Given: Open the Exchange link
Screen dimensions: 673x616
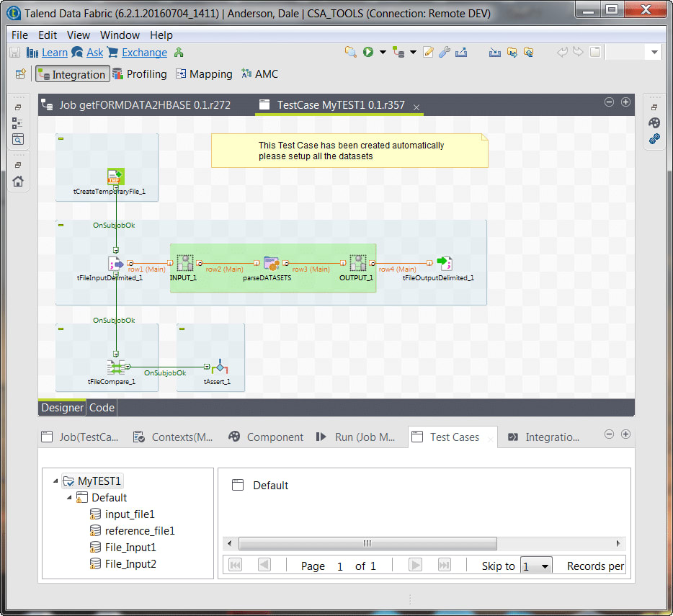Looking at the screenshot, I should [x=143, y=52].
